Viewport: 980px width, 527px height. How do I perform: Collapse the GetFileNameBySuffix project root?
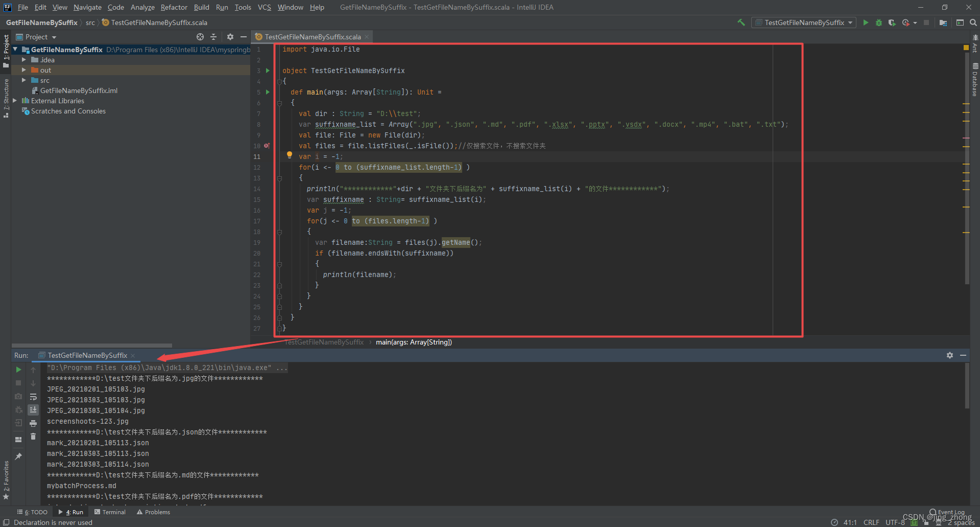pyautogui.click(x=15, y=50)
